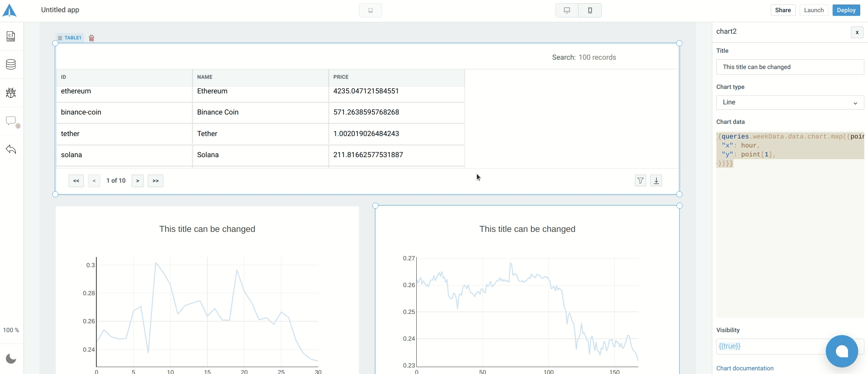Image resolution: width=868 pixels, height=374 pixels.
Task: Select the 'Binance Coin' name cell
Action: 261,112
